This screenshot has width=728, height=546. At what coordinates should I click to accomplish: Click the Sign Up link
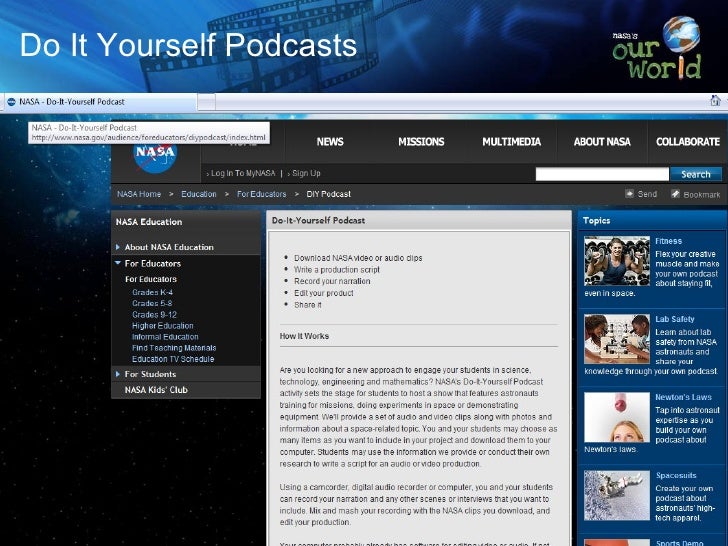click(x=306, y=173)
